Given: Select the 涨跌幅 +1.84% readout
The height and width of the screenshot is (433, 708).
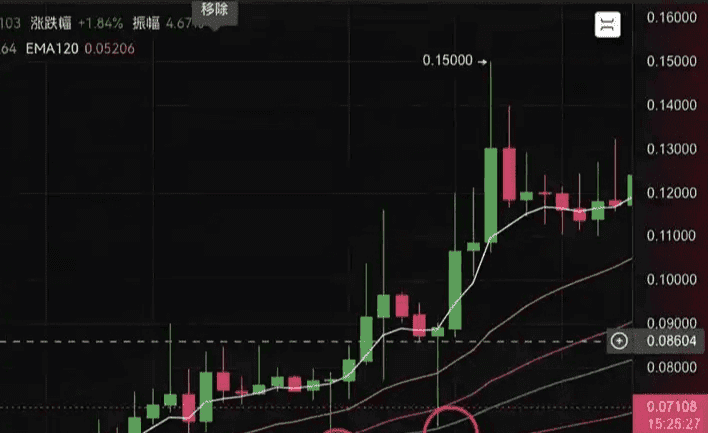Looking at the screenshot, I should pyautogui.click(x=77, y=23).
